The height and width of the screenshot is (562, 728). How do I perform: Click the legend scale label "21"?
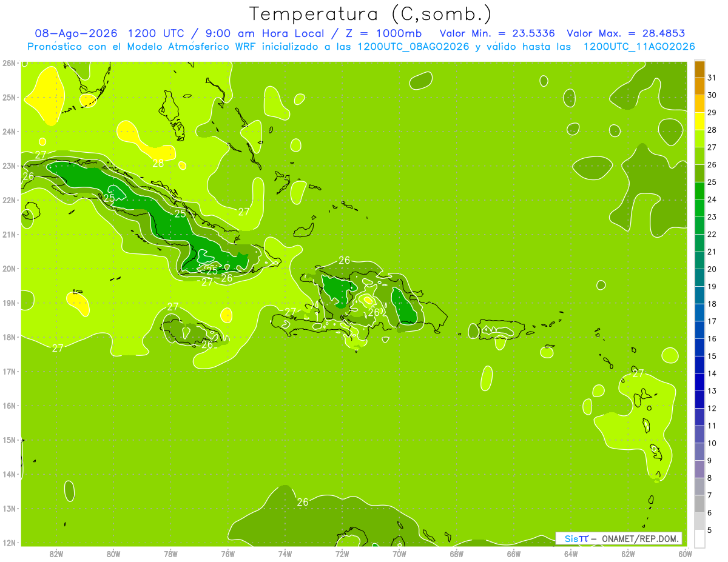[712, 252]
